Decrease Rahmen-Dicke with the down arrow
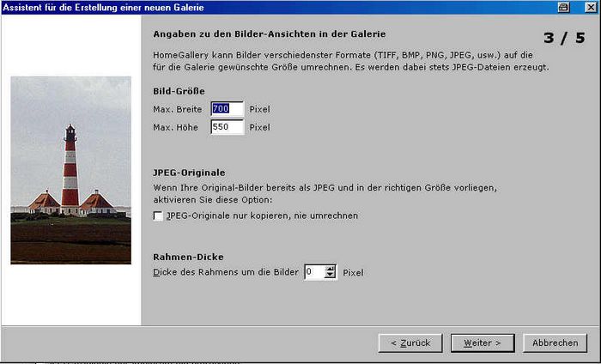The height and width of the screenshot is (364, 601). 330,275
